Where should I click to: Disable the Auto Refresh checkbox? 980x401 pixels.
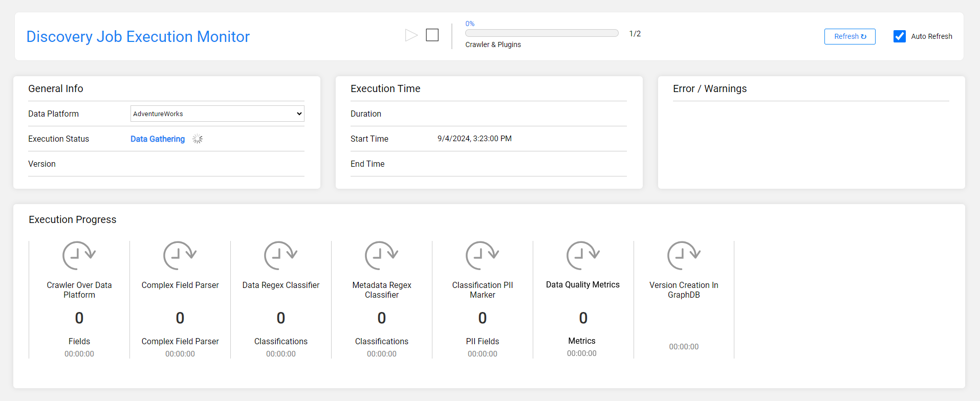(899, 36)
